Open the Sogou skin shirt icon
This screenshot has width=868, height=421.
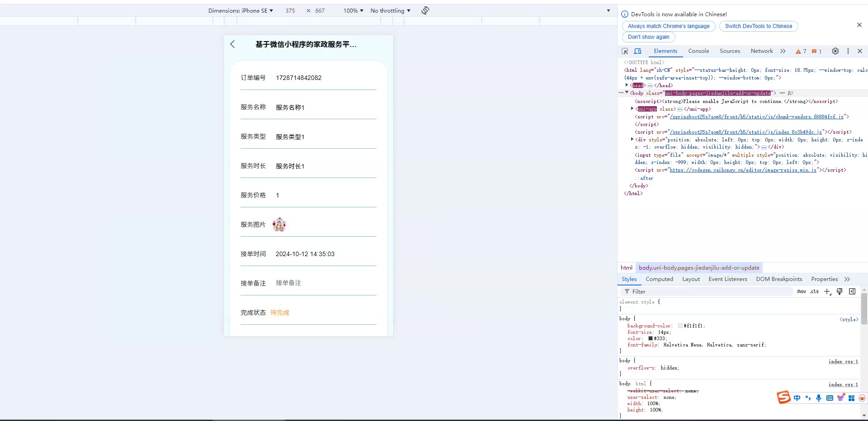click(x=840, y=398)
